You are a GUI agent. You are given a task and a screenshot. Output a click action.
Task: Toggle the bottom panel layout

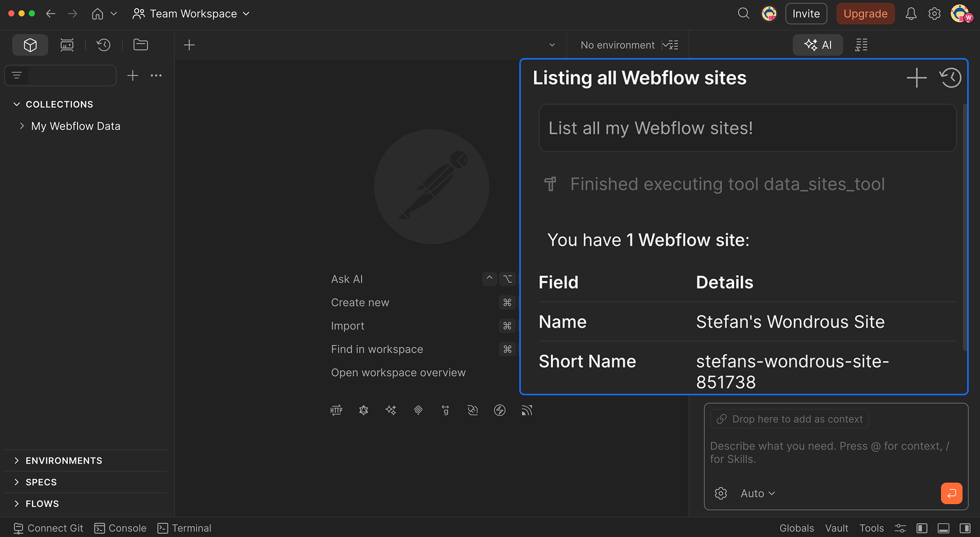click(x=944, y=528)
